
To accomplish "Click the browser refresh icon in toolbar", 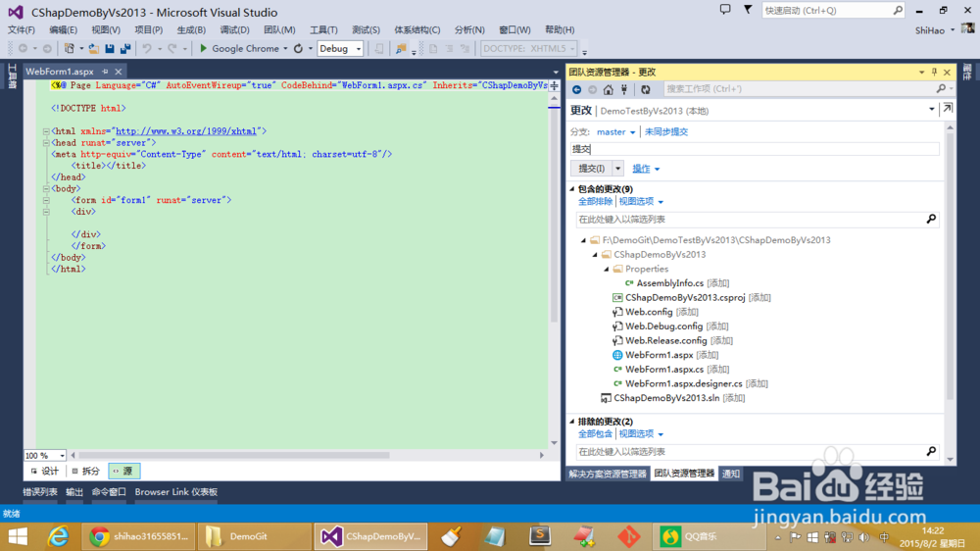I will click(298, 48).
